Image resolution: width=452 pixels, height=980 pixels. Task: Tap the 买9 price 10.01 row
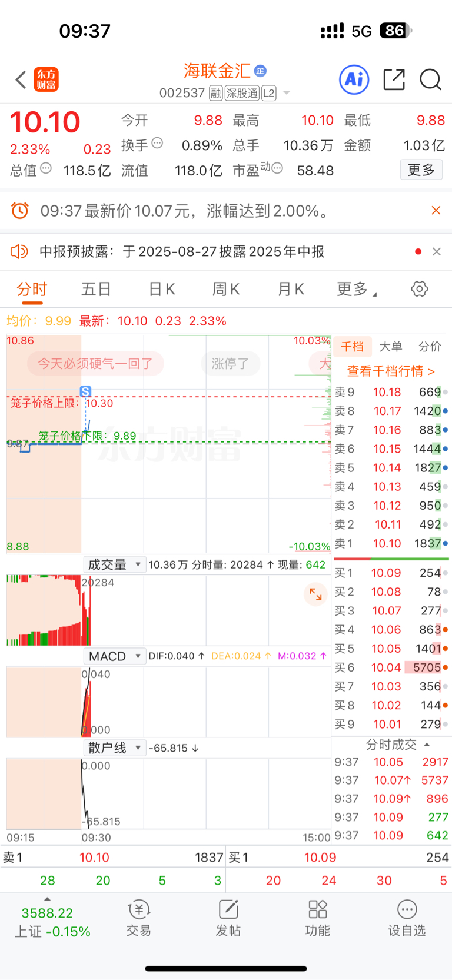tap(391, 724)
